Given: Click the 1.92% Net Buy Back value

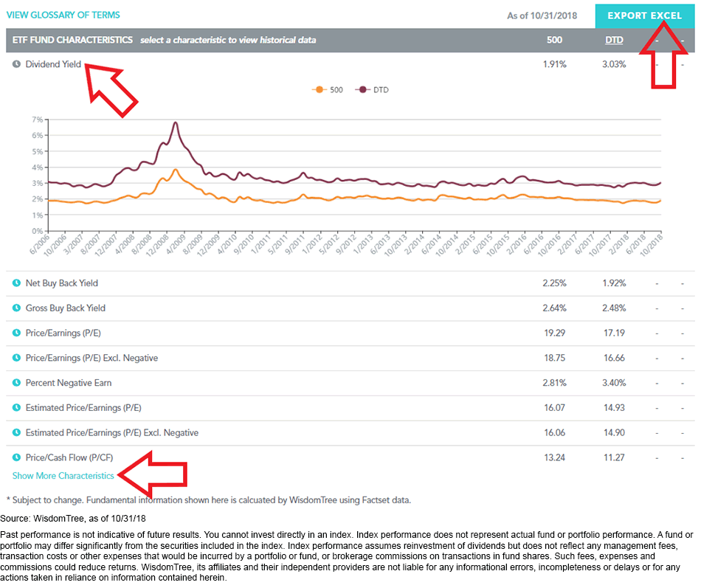Looking at the screenshot, I should pyautogui.click(x=614, y=283).
